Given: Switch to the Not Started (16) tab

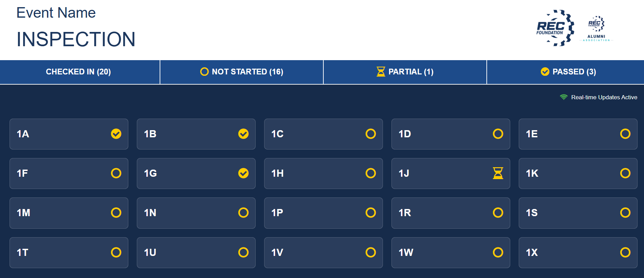Looking at the screenshot, I should 242,72.
